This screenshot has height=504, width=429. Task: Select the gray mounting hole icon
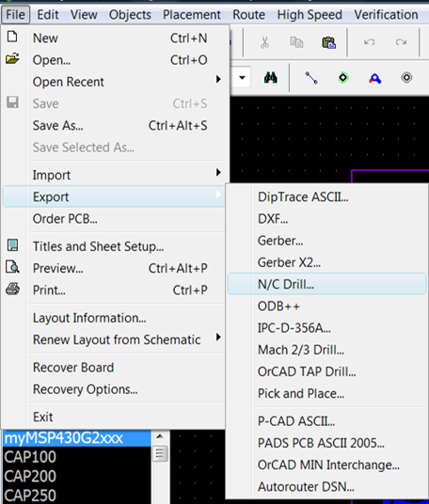[x=406, y=78]
